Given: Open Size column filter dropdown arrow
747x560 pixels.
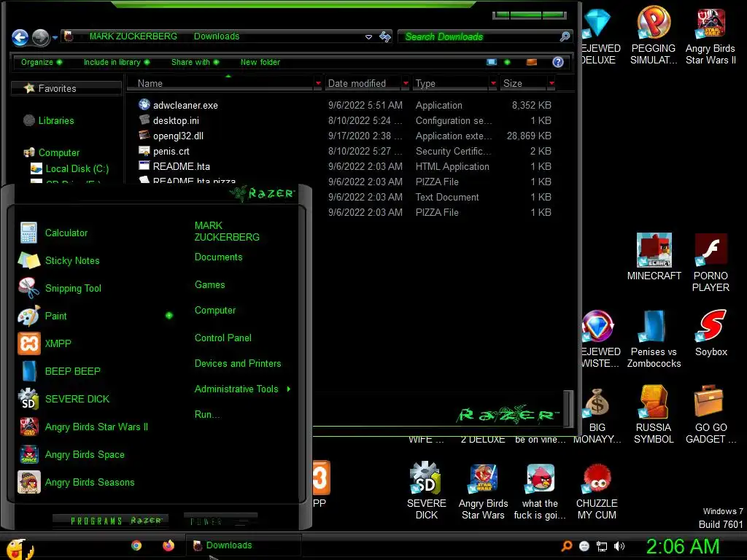Looking at the screenshot, I should pyautogui.click(x=551, y=83).
